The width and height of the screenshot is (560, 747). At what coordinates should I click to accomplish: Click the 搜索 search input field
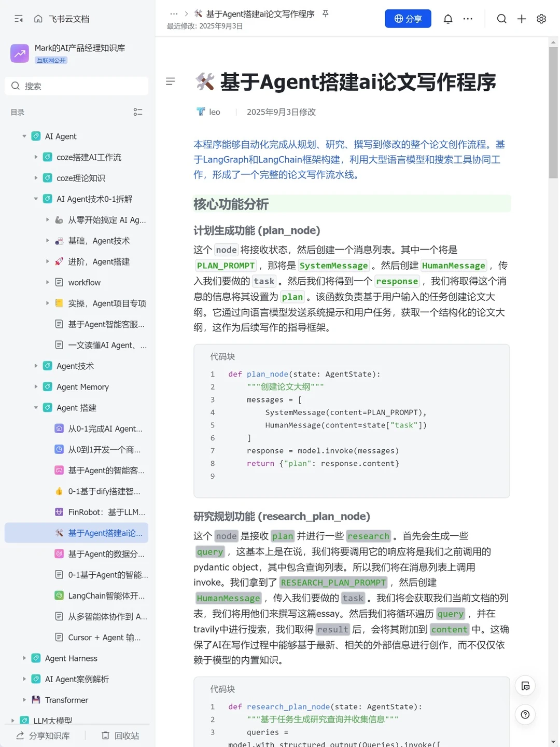[77, 86]
